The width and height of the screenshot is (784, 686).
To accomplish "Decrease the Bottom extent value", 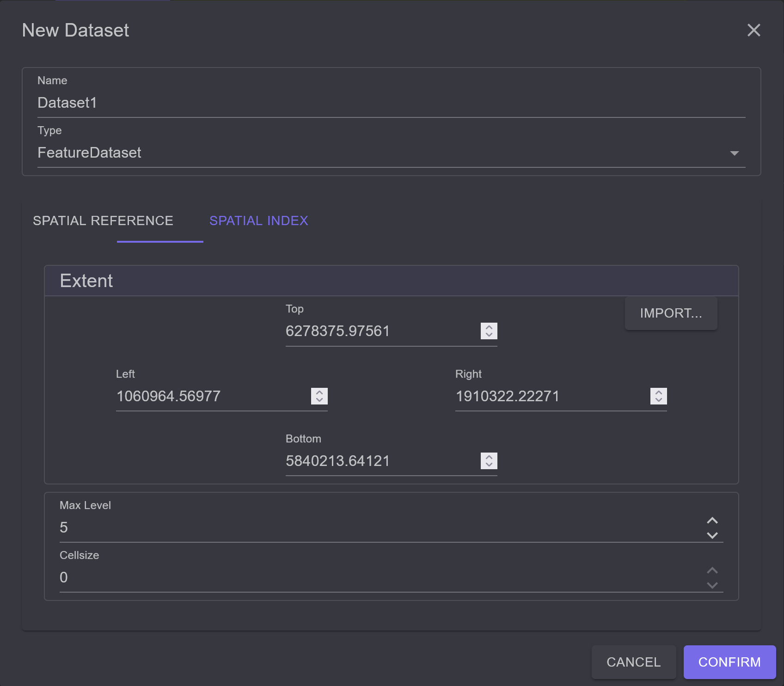I will coord(489,465).
